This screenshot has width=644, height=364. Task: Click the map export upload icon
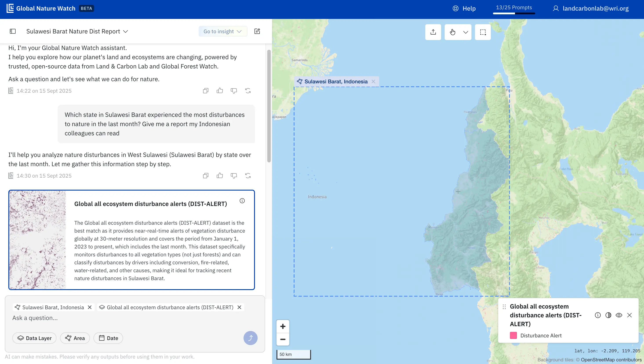433,32
